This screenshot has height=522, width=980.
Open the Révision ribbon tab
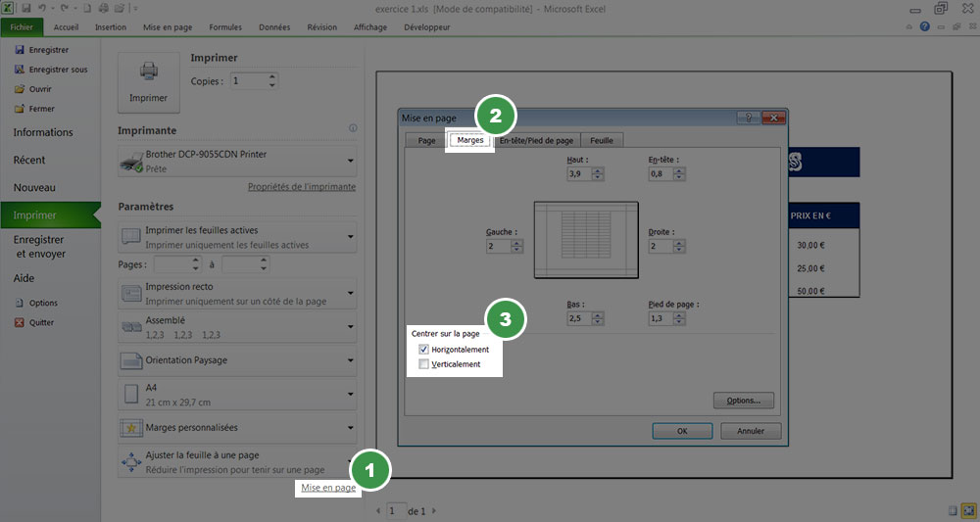(321, 27)
